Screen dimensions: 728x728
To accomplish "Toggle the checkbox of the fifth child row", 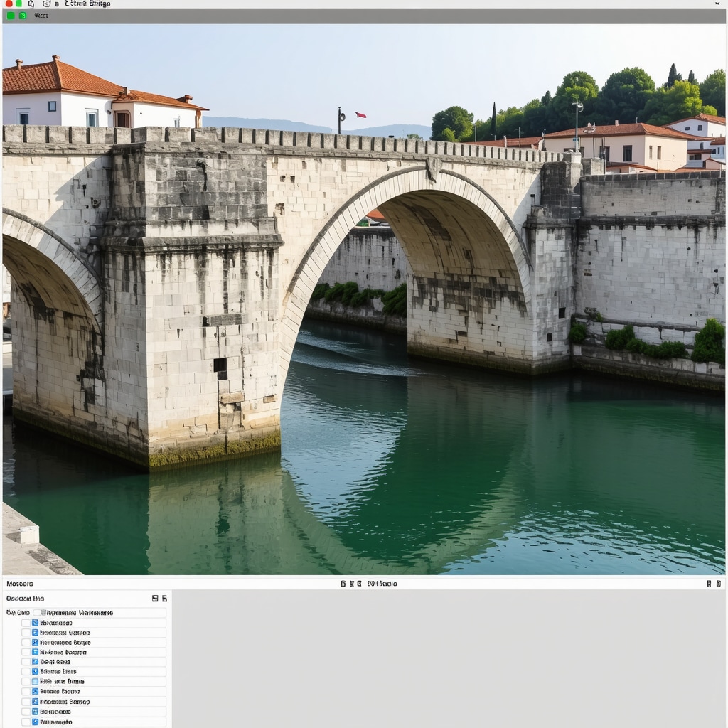I will tap(26, 662).
